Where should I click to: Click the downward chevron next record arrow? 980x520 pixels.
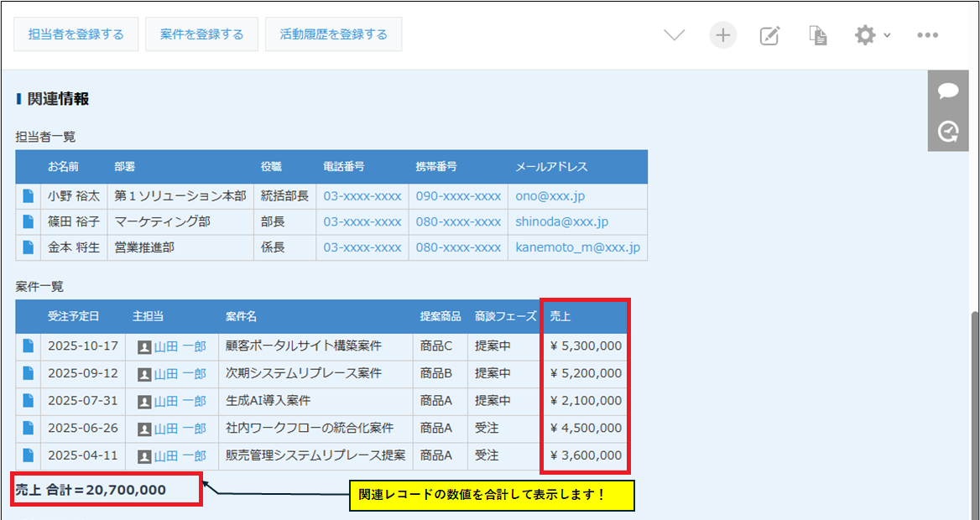coord(675,35)
